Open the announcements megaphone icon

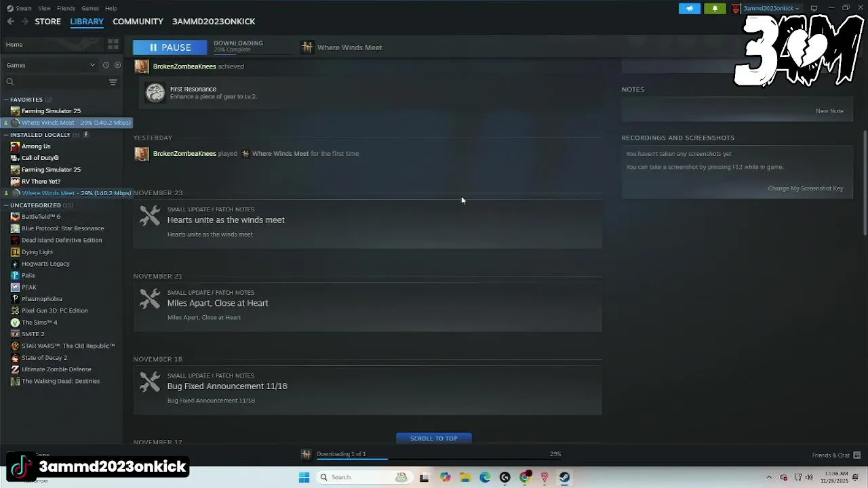point(690,8)
